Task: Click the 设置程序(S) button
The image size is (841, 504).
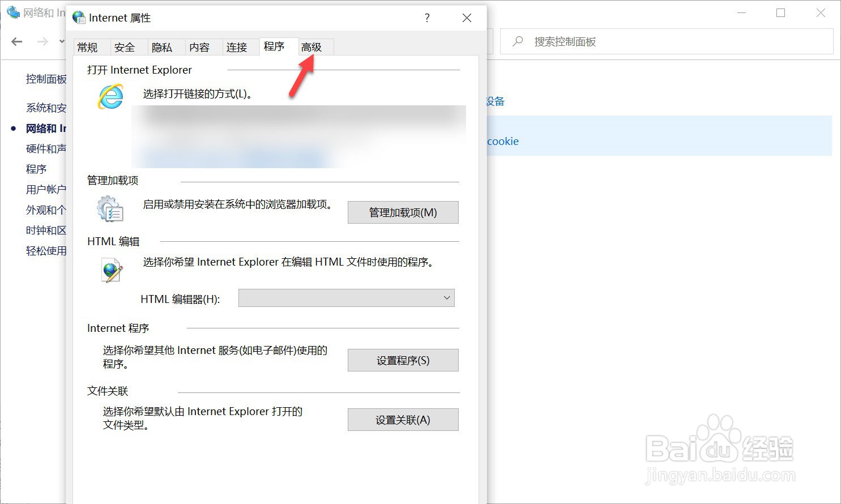Action: pos(403,360)
